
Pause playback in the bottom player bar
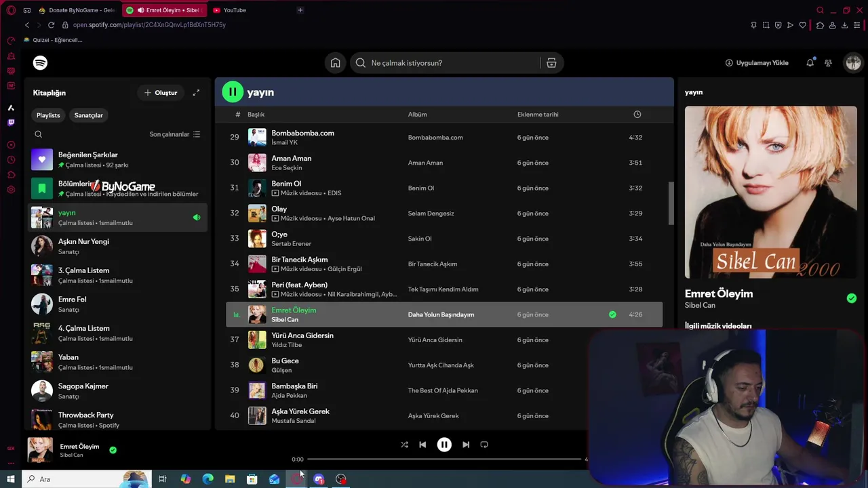(444, 445)
